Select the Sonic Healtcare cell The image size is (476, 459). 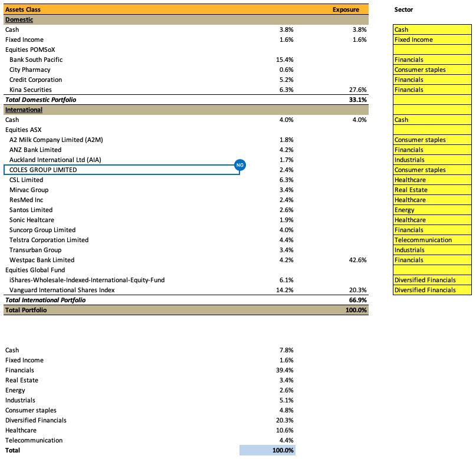(32, 220)
